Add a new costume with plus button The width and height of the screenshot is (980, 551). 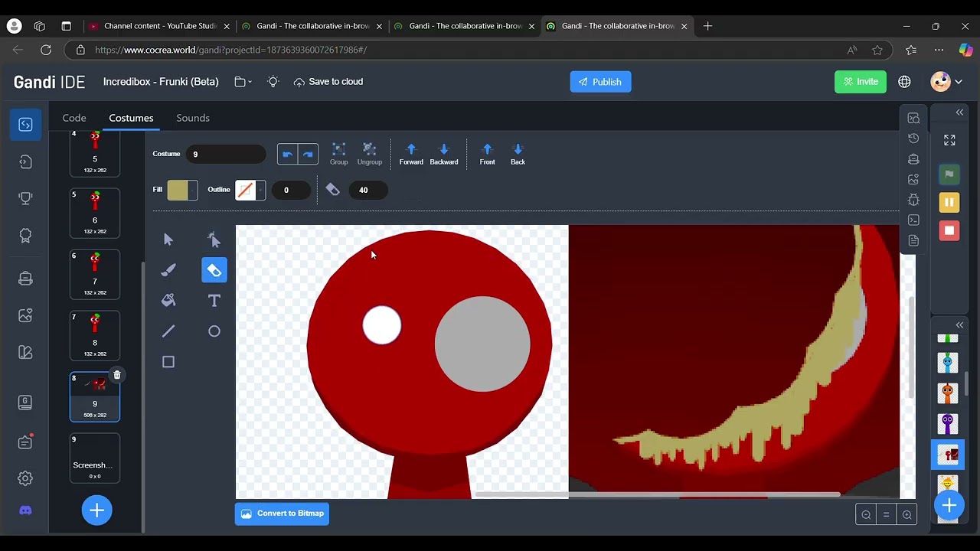coord(97,510)
